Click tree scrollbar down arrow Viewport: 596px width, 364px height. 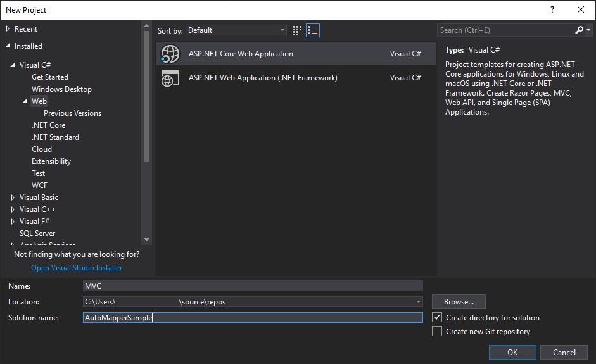pos(146,239)
